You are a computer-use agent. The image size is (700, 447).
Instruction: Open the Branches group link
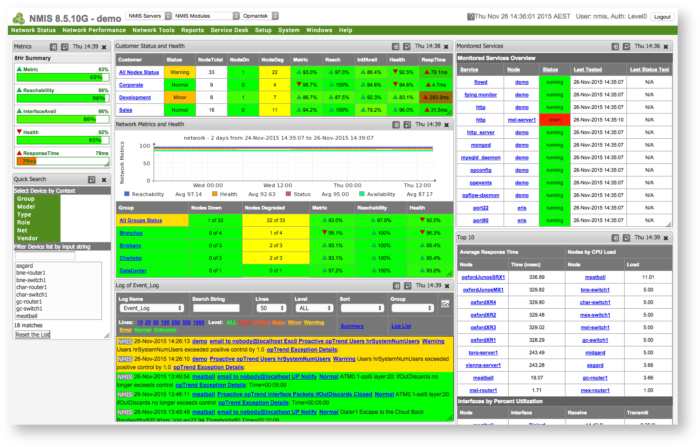click(131, 233)
